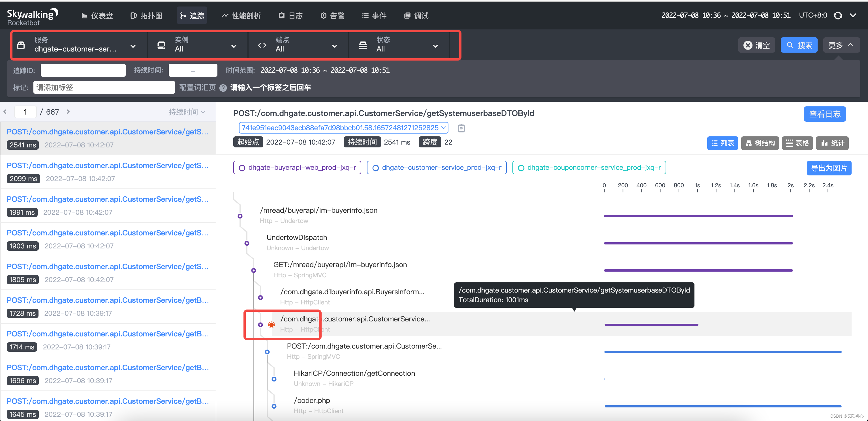Click the instance disk icon
Viewport: 868px width, 421px height.
pyautogui.click(x=161, y=45)
